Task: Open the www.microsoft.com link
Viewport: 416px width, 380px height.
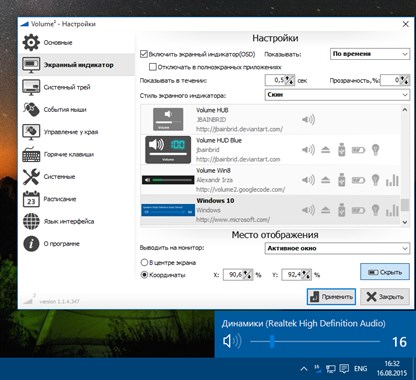Action: click(233, 219)
